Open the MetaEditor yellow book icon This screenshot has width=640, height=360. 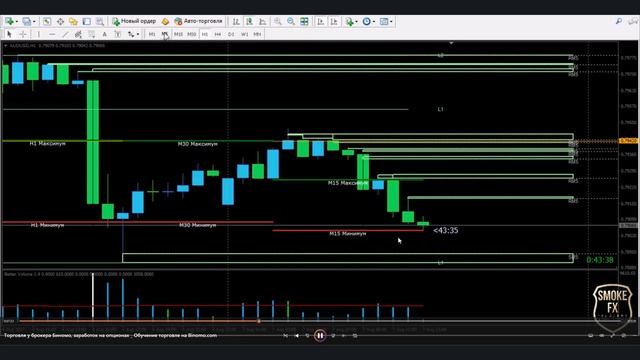tap(165, 21)
